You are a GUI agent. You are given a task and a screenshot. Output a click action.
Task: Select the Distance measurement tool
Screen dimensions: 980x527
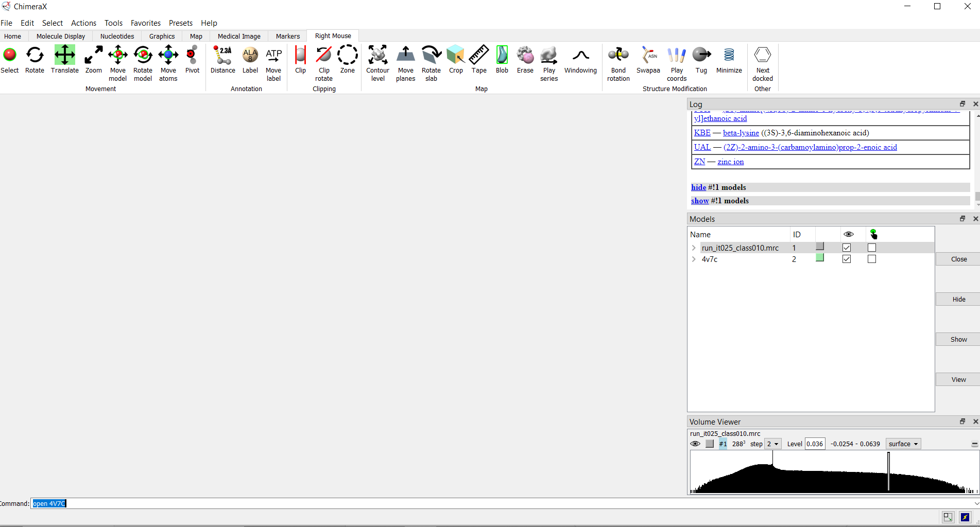222,60
